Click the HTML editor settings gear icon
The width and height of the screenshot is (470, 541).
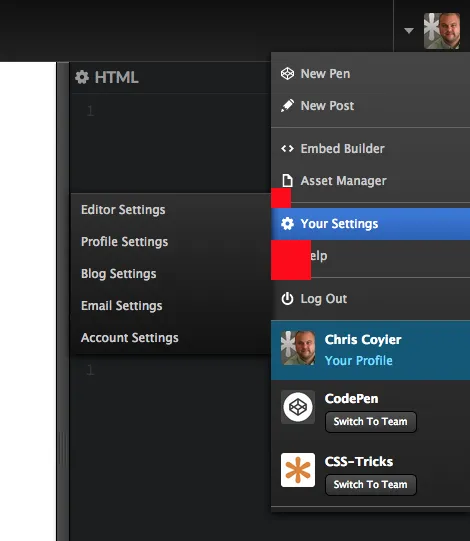(82, 77)
